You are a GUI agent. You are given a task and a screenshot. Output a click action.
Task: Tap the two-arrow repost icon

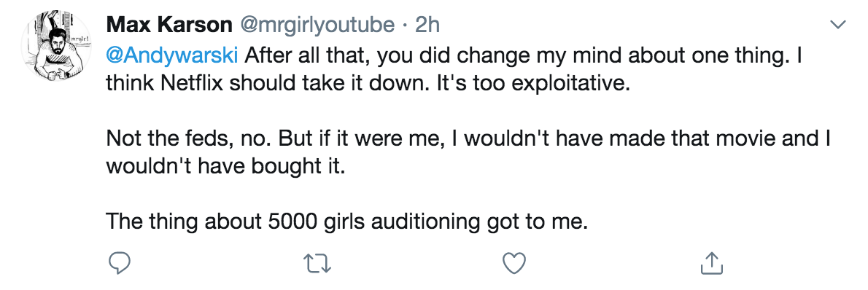point(317,264)
